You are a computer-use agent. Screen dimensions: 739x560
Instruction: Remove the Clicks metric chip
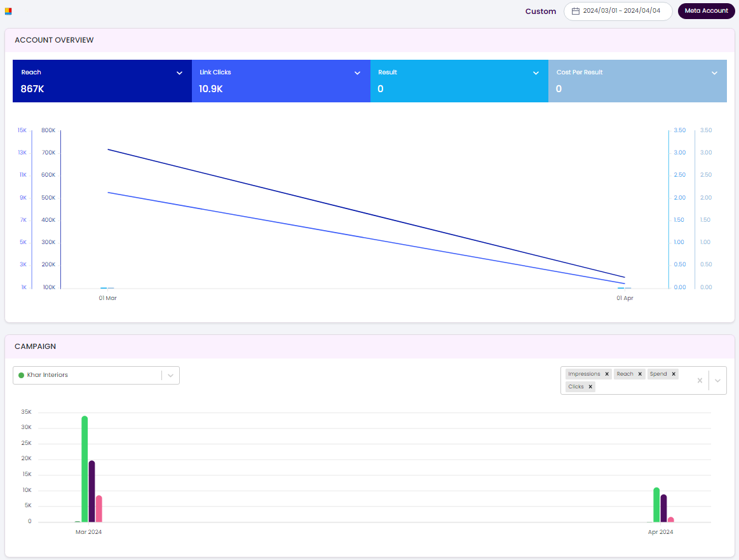click(x=590, y=386)
